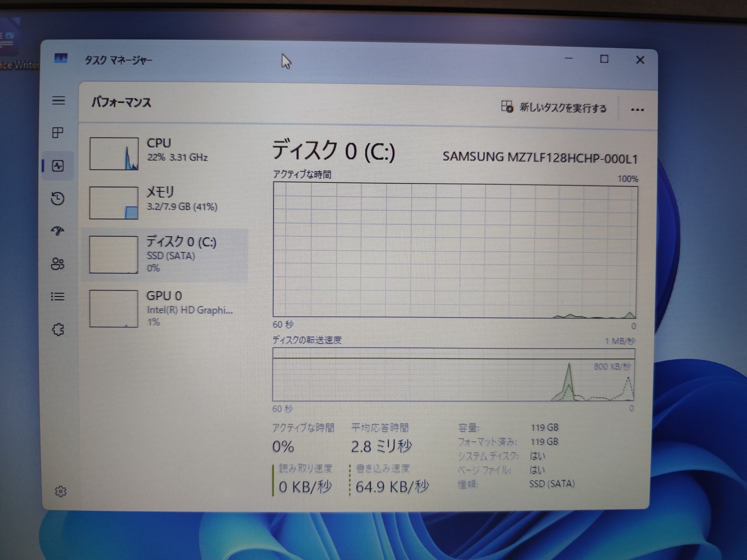Viewport: 747px width, 560px height.
Task: Open the hamburger navigation menu
Action: tap(58, 100)
